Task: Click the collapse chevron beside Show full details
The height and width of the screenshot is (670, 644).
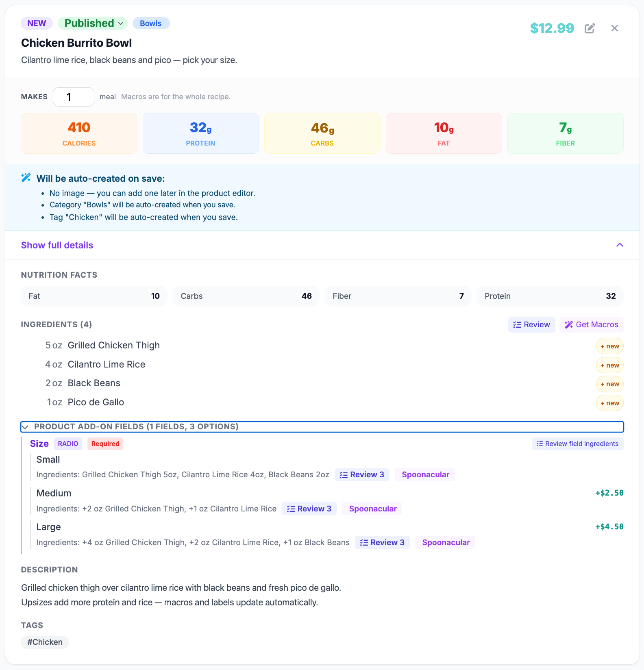Action: 620,245
